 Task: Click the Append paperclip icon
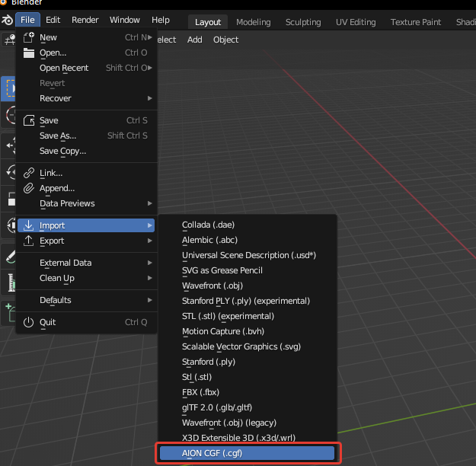tap(29, 188)
